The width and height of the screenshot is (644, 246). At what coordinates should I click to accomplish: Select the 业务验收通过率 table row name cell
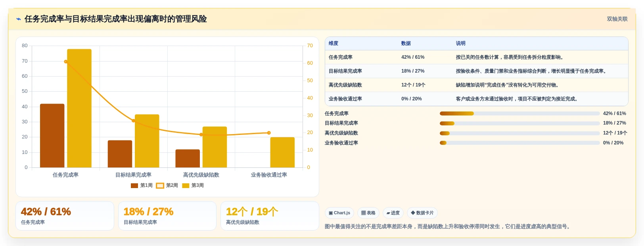tap(361, 99)
